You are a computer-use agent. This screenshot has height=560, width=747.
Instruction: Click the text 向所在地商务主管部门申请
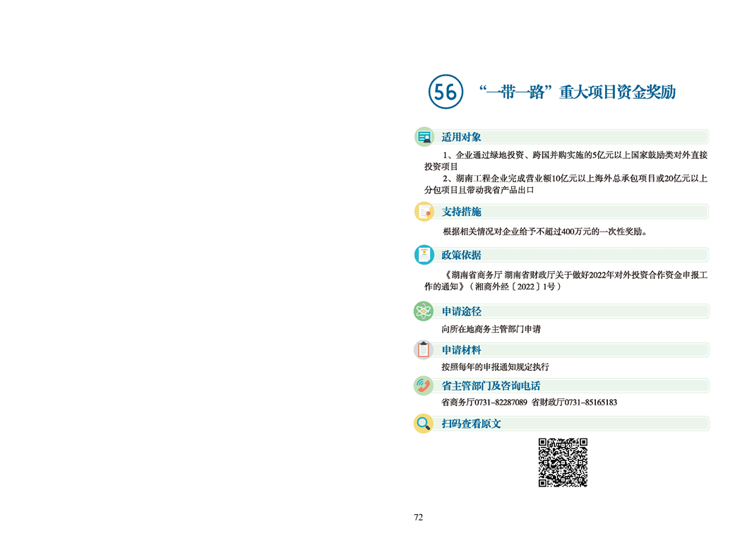tap(491, 329)
